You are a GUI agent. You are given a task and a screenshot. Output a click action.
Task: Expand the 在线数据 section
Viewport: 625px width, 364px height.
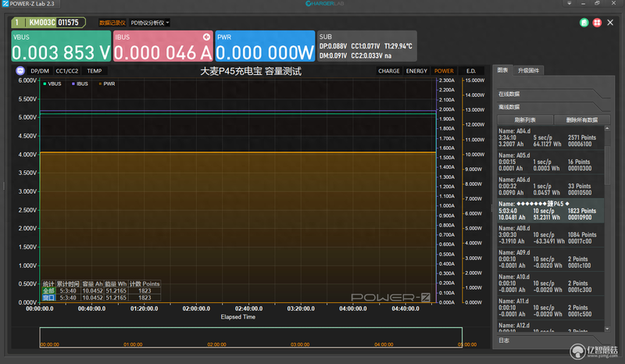[552, 94]
